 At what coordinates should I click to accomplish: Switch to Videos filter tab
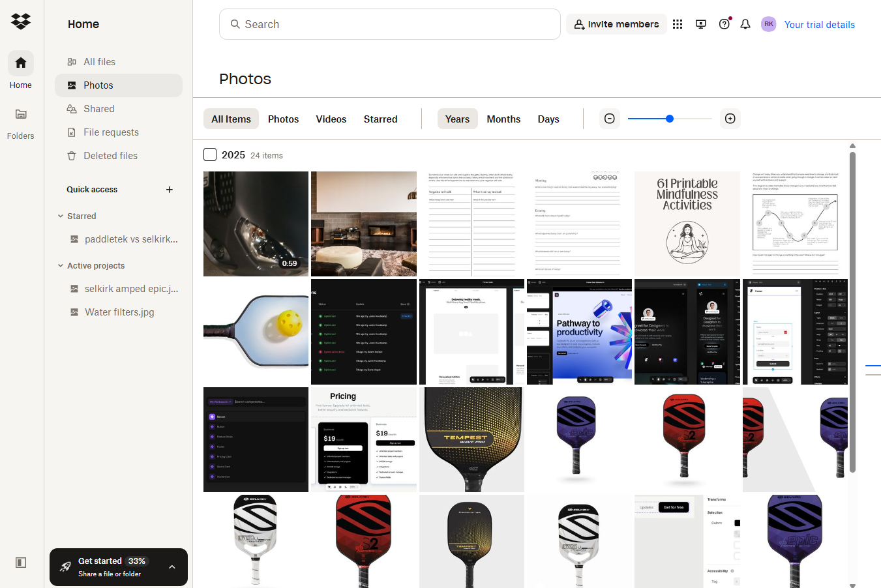[331, 119]
